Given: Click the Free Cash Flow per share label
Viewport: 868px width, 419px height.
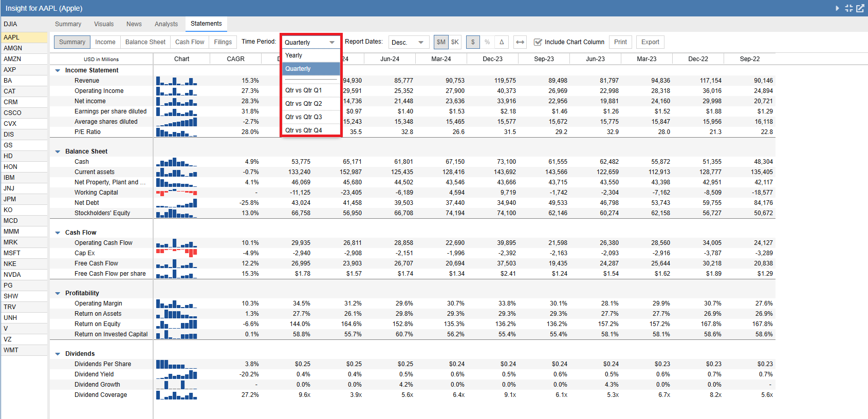Looking at the screenshot, I should (110, 274).
